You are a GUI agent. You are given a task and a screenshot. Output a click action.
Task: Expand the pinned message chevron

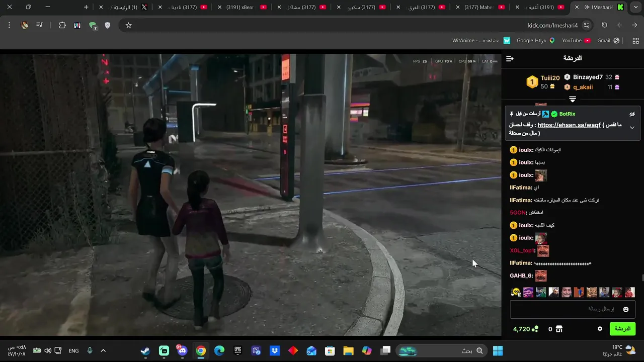(632, 128)
